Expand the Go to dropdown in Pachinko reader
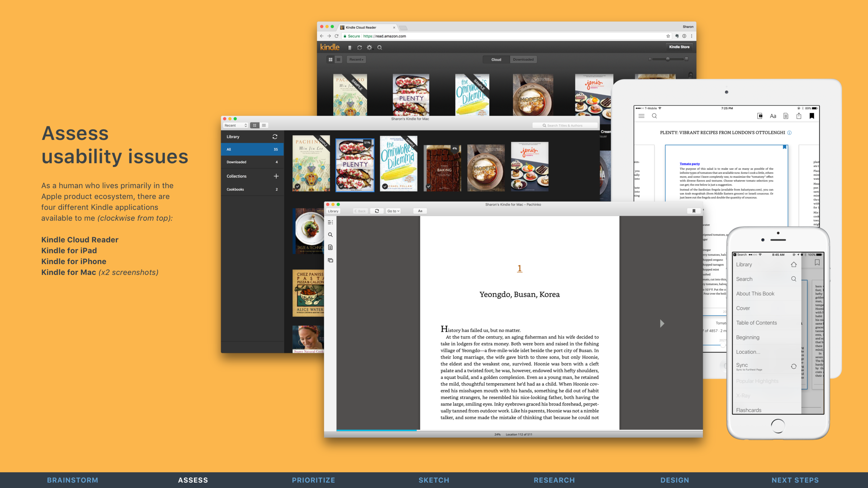Image resolution: width=868 pixels, height=488 pixels. point(393,211)
